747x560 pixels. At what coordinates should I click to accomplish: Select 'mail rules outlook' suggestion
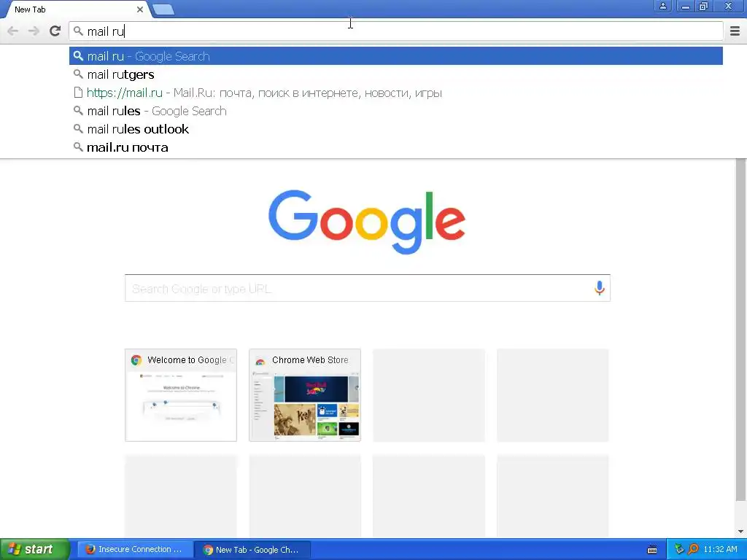pyautogui.click(x=396, y=129)
